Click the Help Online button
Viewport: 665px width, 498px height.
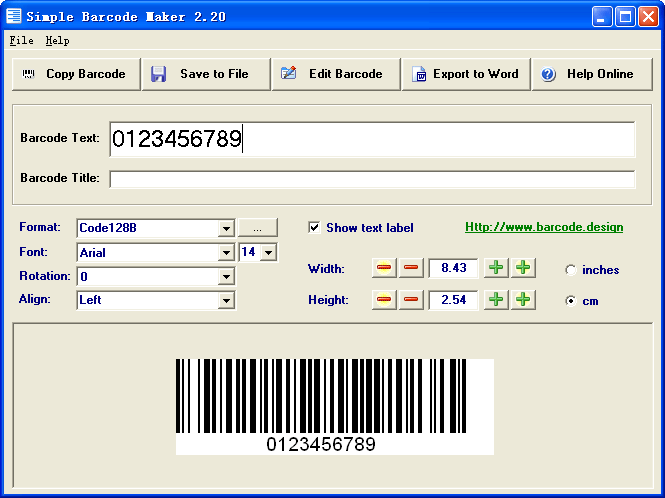pyautogui.click(x=592, y=74)
